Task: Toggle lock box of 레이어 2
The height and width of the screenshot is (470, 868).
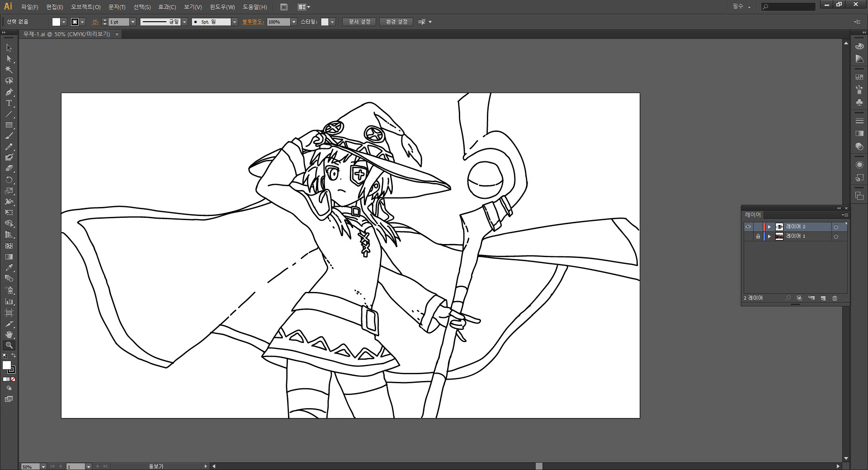Action: pyautogui.click(x=758, y=227)
